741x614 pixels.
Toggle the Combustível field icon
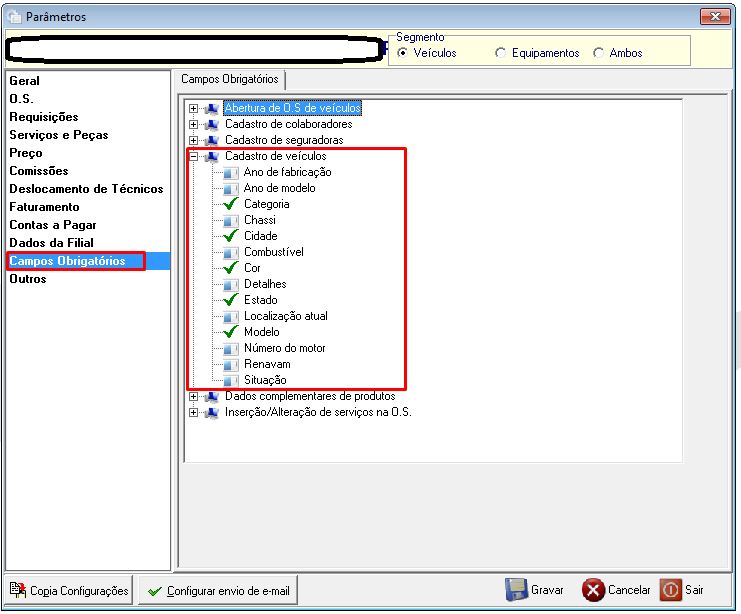(231, 252)
